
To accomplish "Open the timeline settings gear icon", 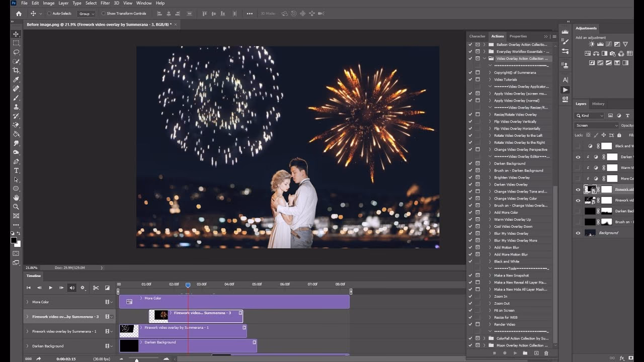I will click(83, 288).
